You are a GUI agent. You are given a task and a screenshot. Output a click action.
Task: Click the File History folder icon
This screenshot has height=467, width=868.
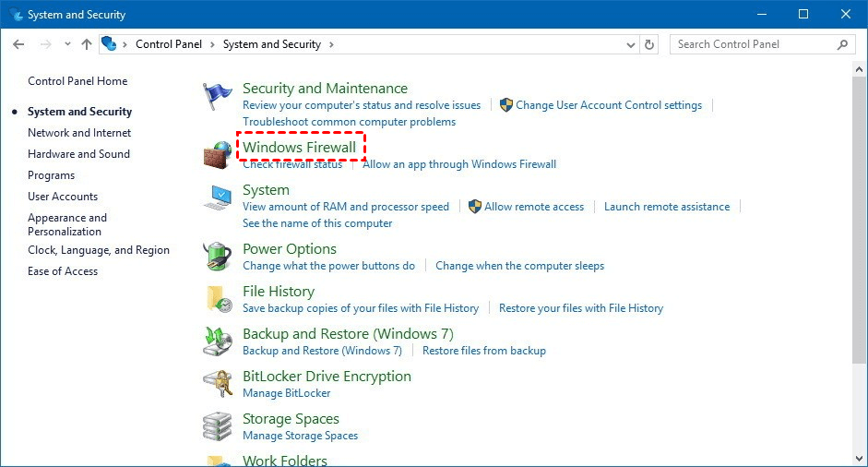point(218,299)
